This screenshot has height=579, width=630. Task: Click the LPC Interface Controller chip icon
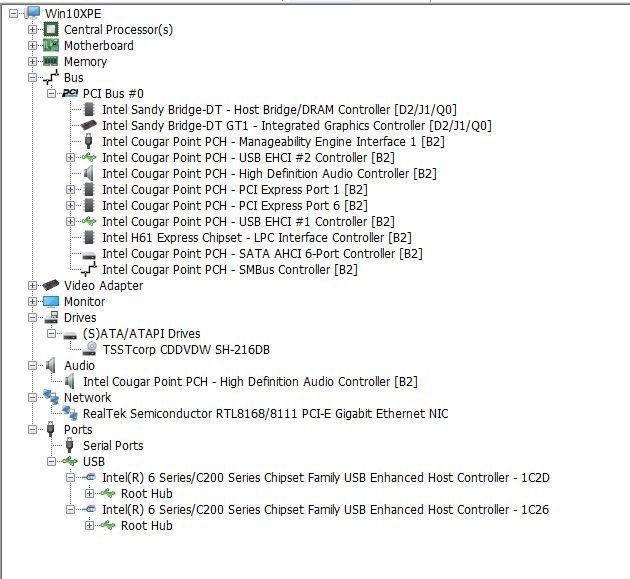click(x=89, y=237)
